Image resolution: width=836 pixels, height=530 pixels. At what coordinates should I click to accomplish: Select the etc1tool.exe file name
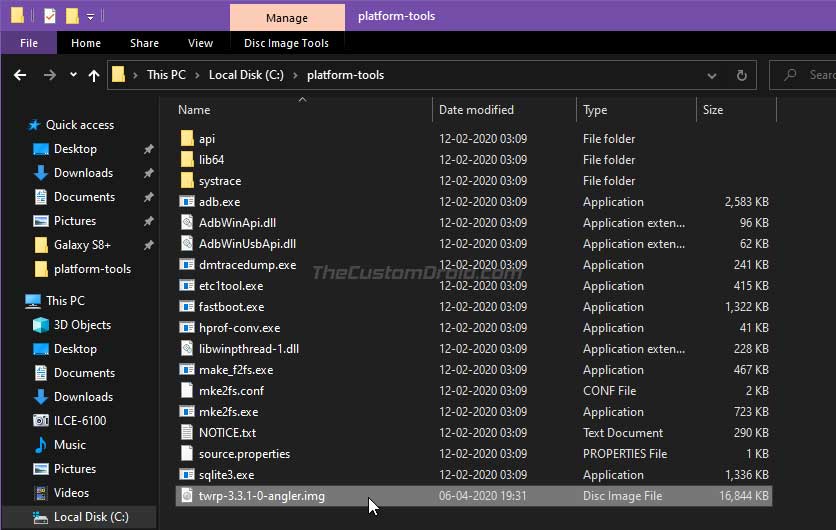point(231,286)
